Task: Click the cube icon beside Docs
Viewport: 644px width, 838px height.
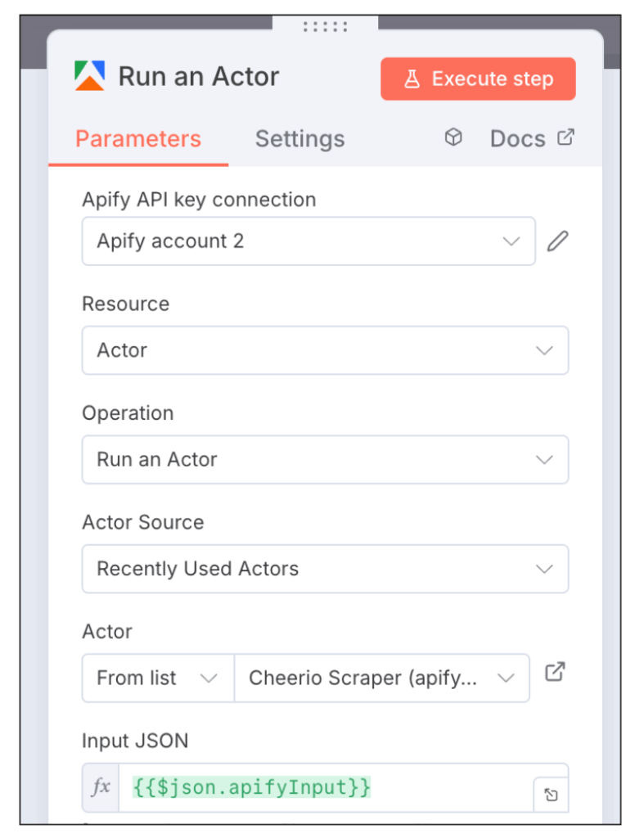Action: [x=453, y=137]
